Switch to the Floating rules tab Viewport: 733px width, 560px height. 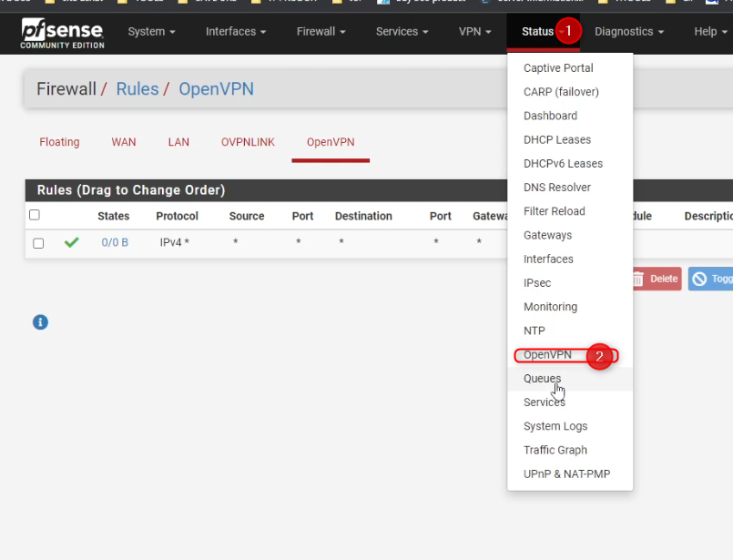click(59, 142)
